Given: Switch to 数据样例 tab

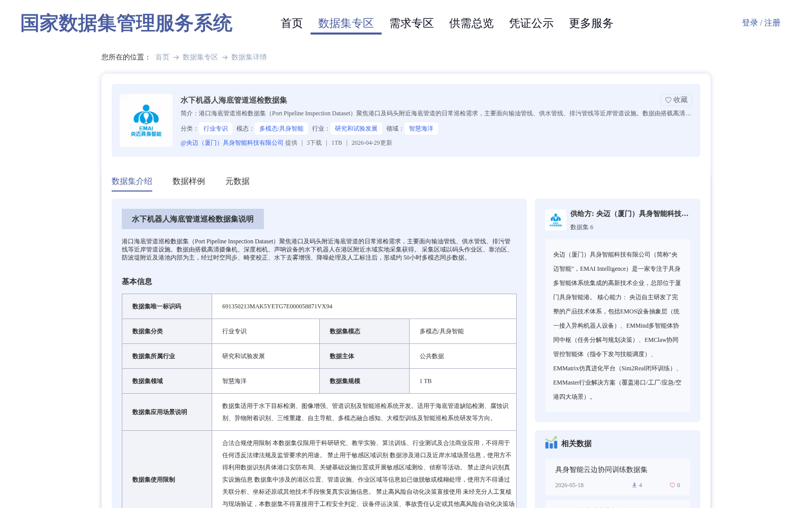Looking at the screenshot, I should [x=189, y=181].
